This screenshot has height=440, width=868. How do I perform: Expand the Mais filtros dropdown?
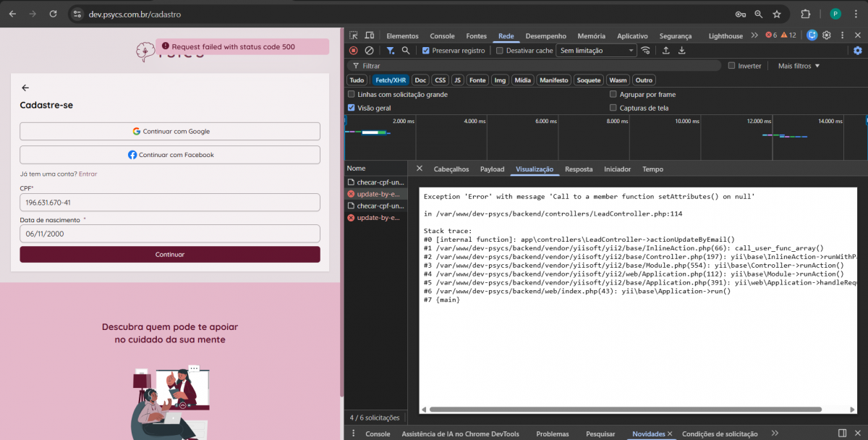pos(799,66)
